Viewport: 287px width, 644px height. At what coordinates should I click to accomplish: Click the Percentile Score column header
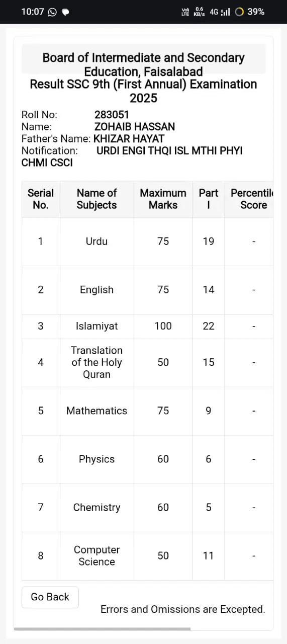[250, 199]
